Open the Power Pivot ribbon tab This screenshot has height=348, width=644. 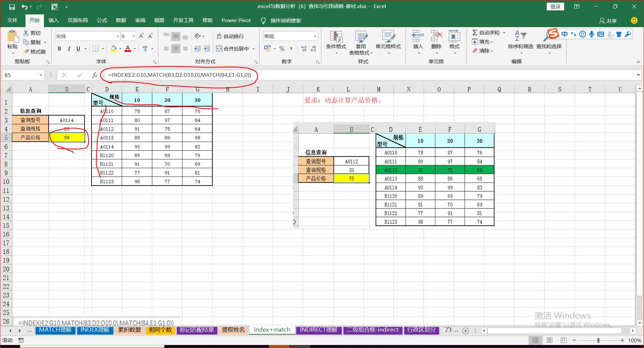pyautogui.click(x=236, y=20)
